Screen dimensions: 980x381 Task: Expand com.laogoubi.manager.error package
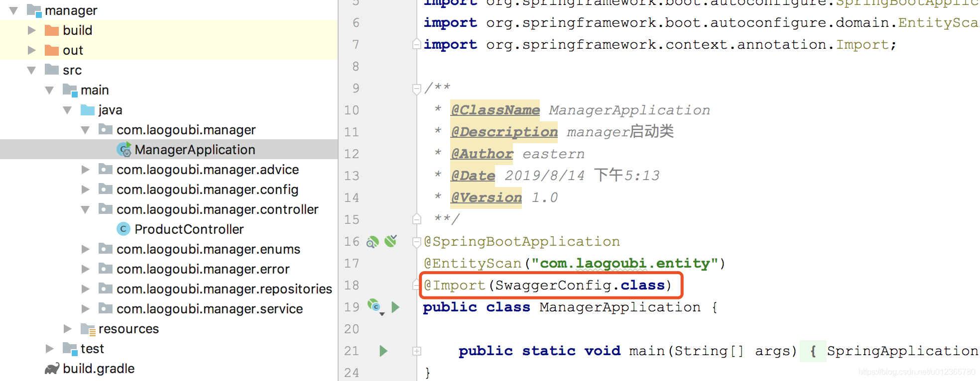[86, 269]
